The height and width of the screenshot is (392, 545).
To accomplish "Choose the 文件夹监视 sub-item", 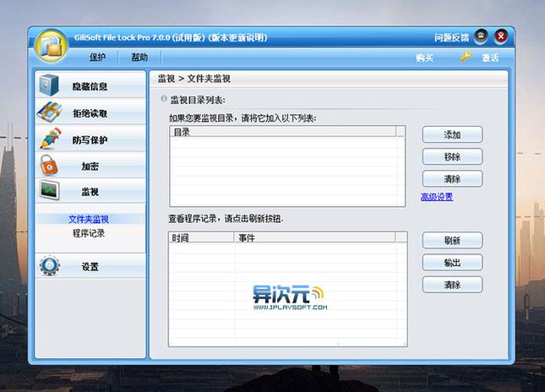I will pyautogui.click(x=89, y=219).
